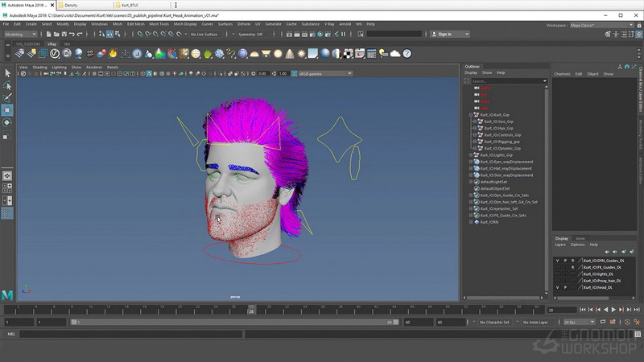The height and width of the screenshot is (362, 644).
Task: Expand the defaultLightSet outliner node
Action: (x=471, y=182)
